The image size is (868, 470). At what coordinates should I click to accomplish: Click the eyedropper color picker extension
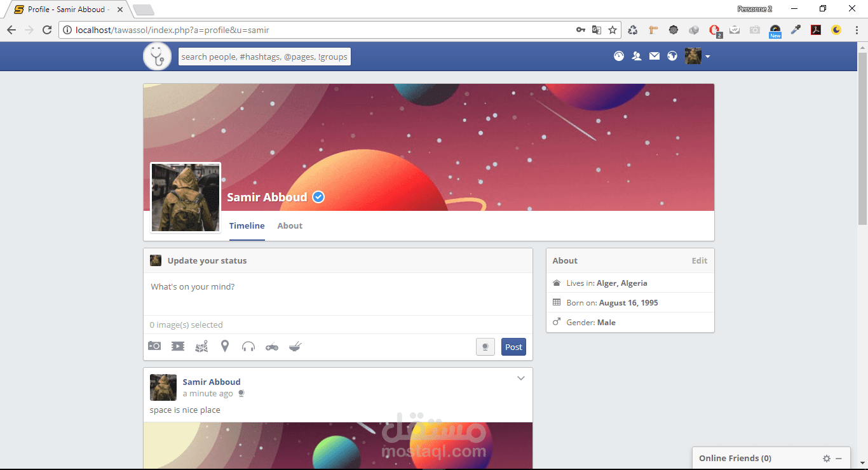click(x=796, y=30)
